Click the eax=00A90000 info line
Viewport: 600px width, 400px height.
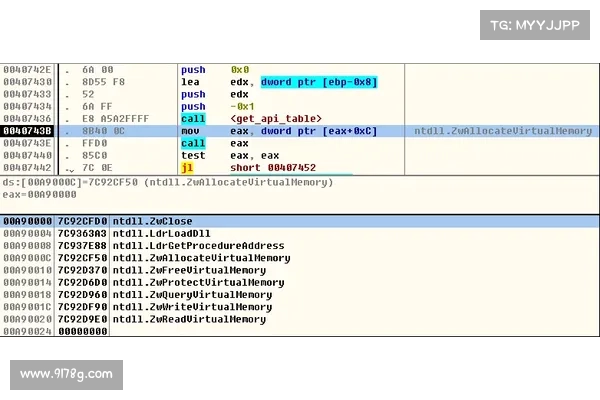39,194
